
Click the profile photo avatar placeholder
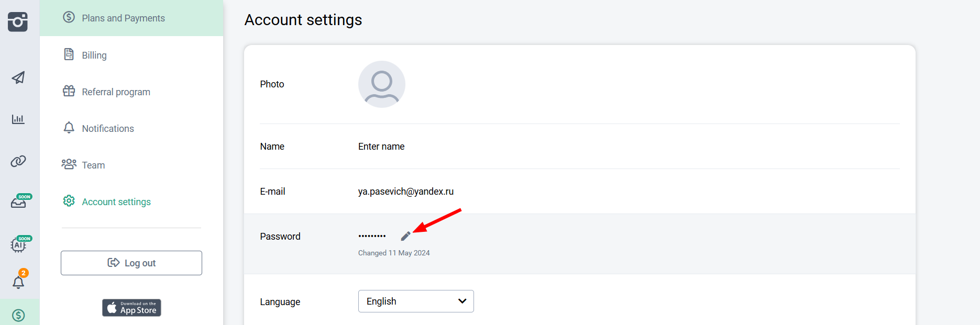pyautogui.click(x=382, y=84)
